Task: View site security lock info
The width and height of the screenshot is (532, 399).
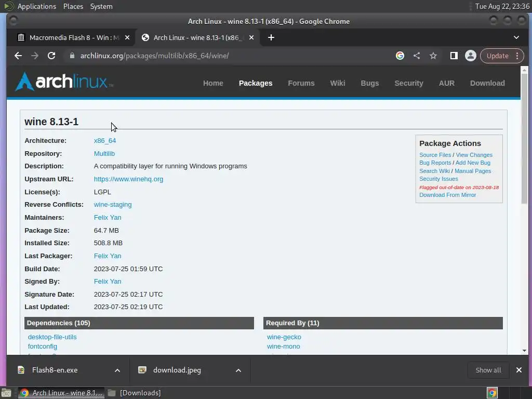Action: 72,56
